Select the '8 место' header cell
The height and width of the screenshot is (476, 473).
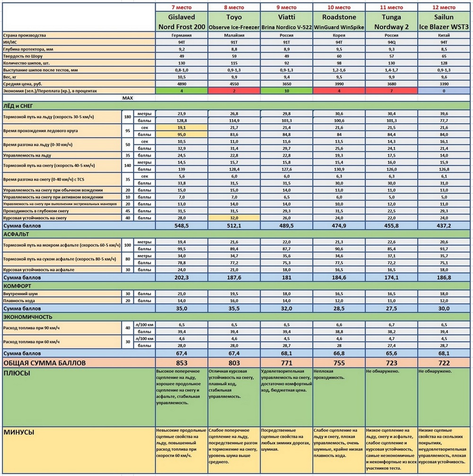pyautogui.click(x=234, y=7)
